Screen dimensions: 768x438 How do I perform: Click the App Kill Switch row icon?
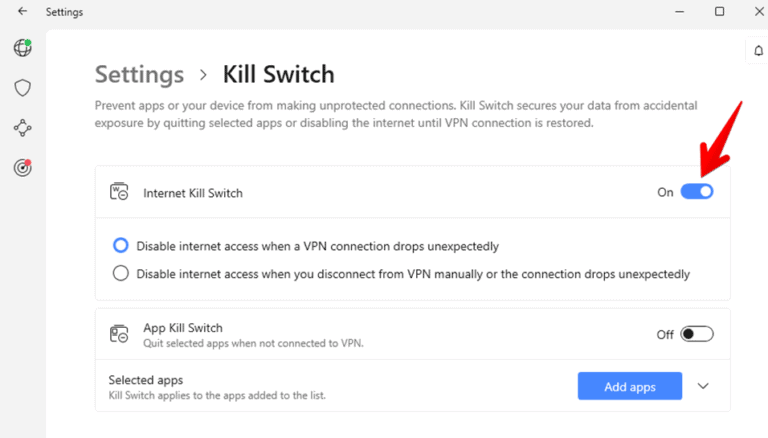[119, 334]
